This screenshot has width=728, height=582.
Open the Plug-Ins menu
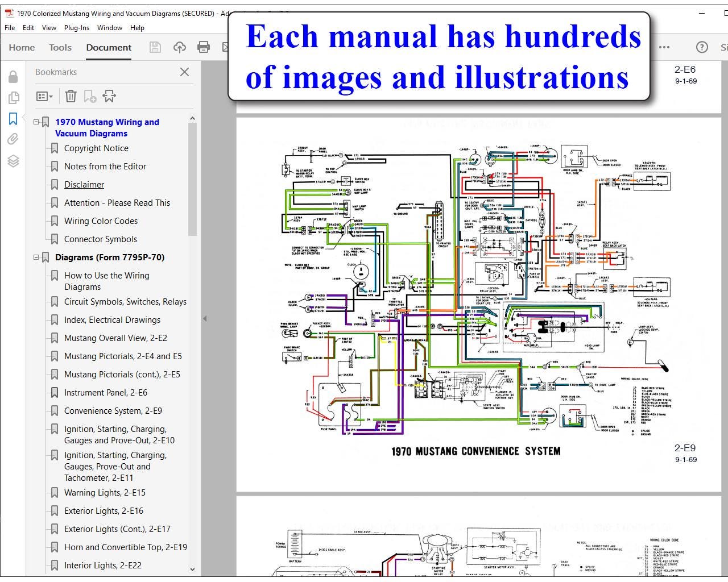pos(77,27)
